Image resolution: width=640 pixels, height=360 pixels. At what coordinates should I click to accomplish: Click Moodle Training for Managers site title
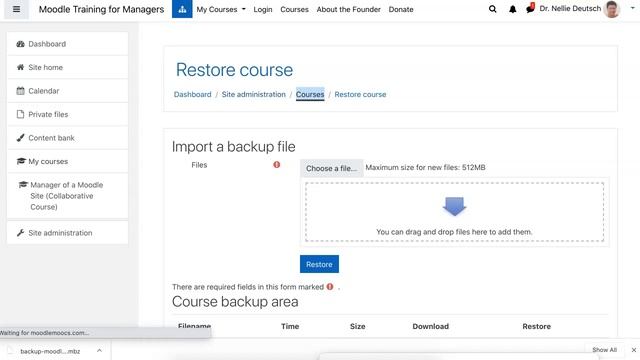[x=101, y=9]
